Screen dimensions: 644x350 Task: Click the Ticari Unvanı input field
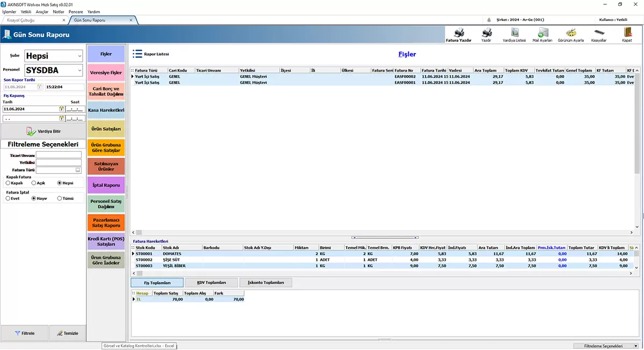tap(58, 155)
